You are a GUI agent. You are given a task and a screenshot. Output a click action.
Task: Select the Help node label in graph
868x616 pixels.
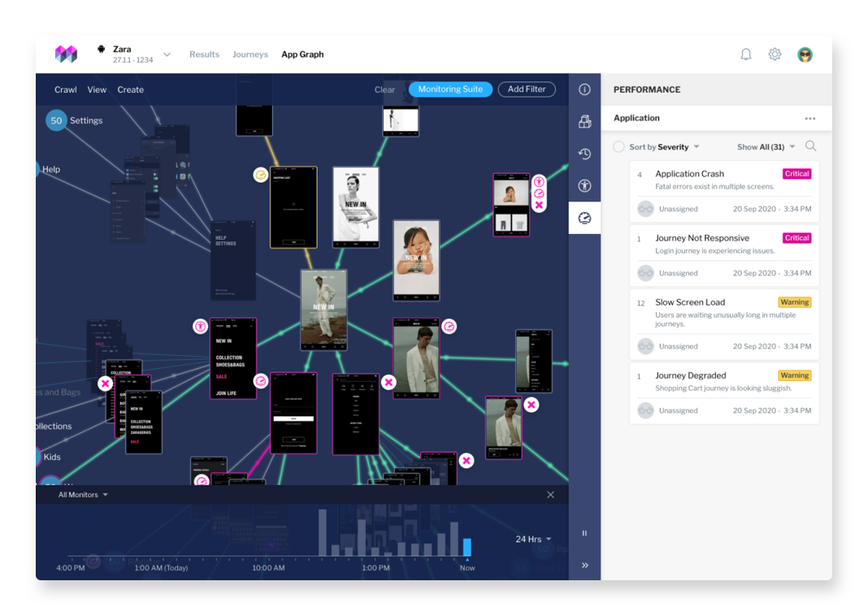[x=51, y=169]
